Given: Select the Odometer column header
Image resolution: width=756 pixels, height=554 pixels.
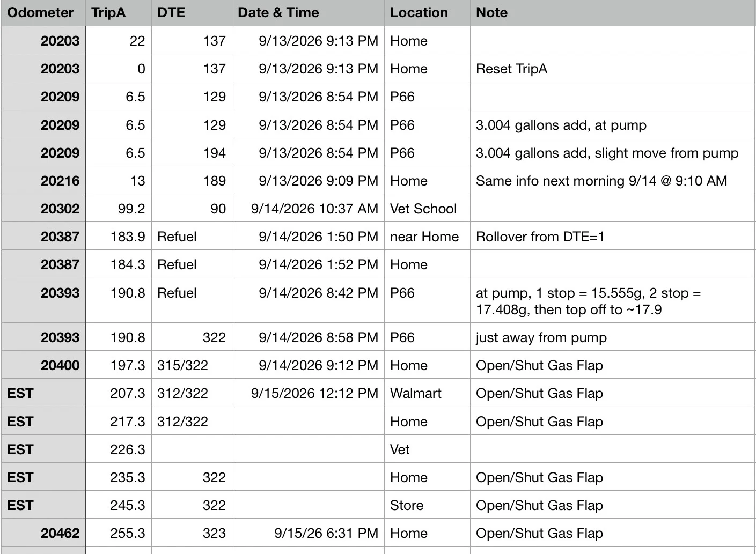Looking at the screenshot, I should [43, 13].
